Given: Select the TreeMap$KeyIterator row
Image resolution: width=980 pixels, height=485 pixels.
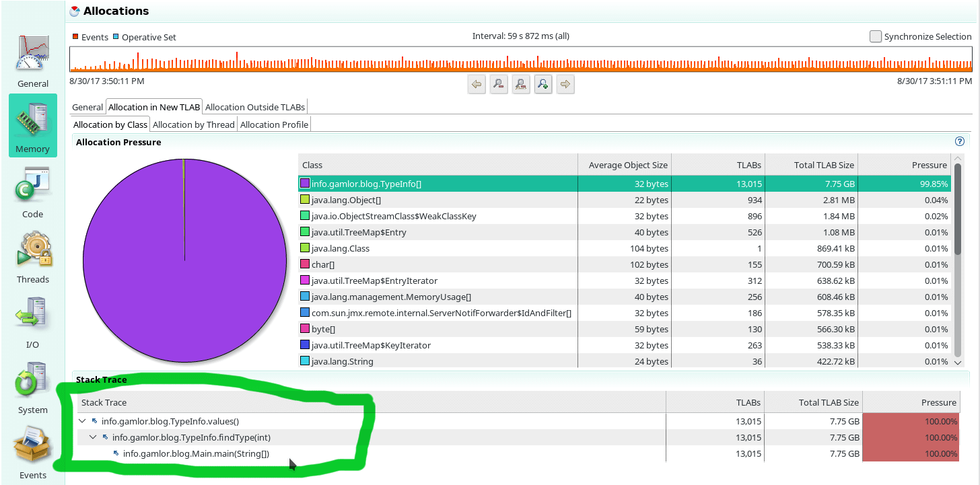Looking at the screenshot, I should [625, 345].
